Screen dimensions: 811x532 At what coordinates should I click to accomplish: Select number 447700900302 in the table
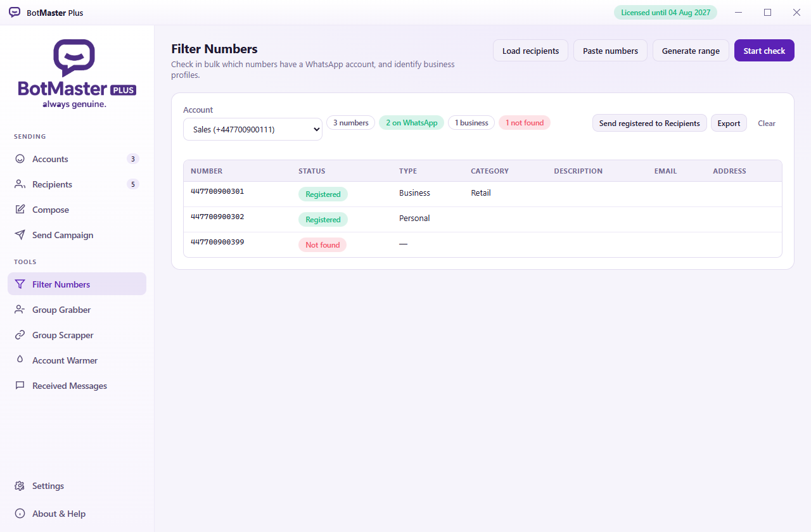coord(217,217)
